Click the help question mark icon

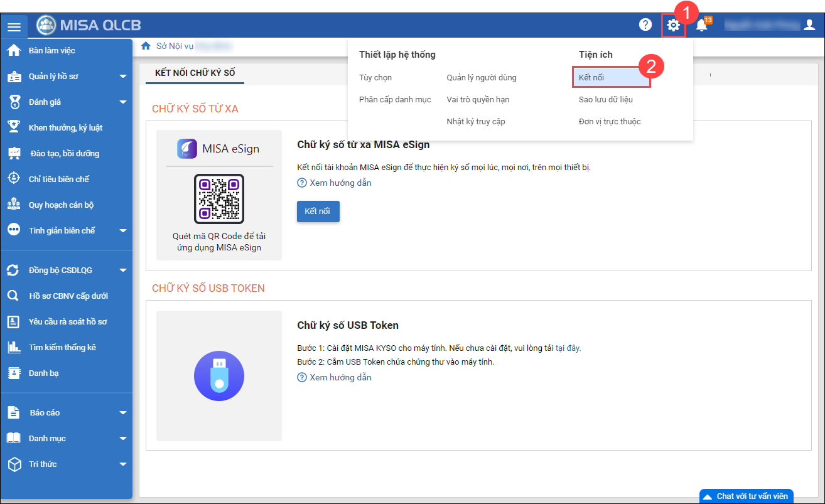(x=645, y=25)
